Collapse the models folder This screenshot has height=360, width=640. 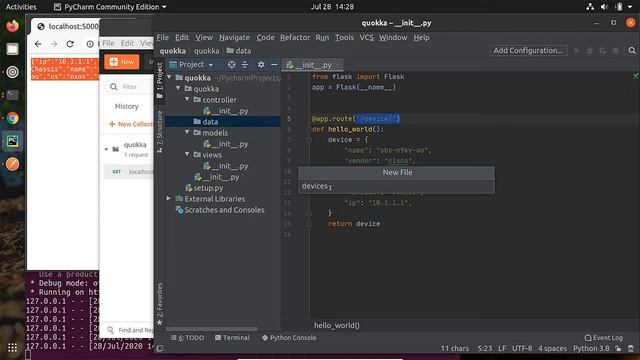(x=187, y=132)
